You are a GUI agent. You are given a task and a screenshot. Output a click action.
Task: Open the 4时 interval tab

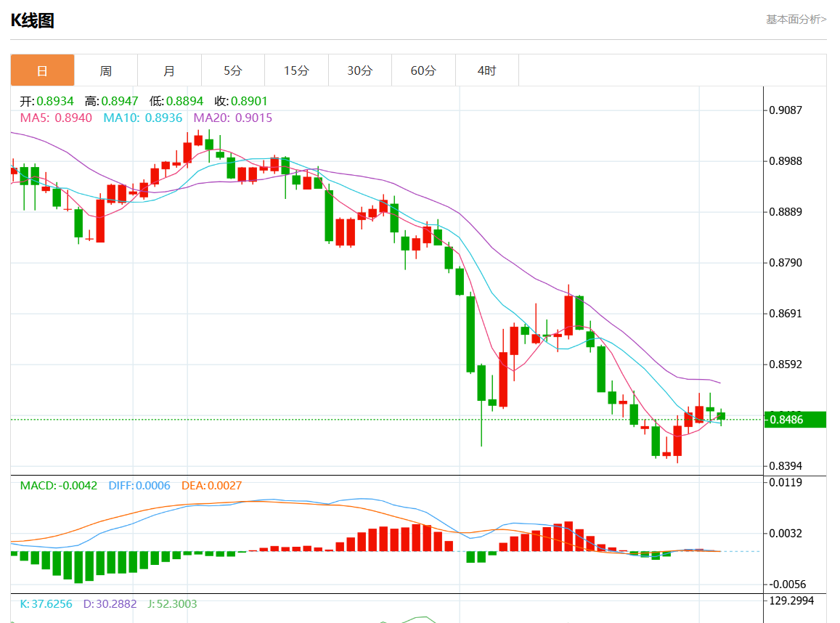487,70
